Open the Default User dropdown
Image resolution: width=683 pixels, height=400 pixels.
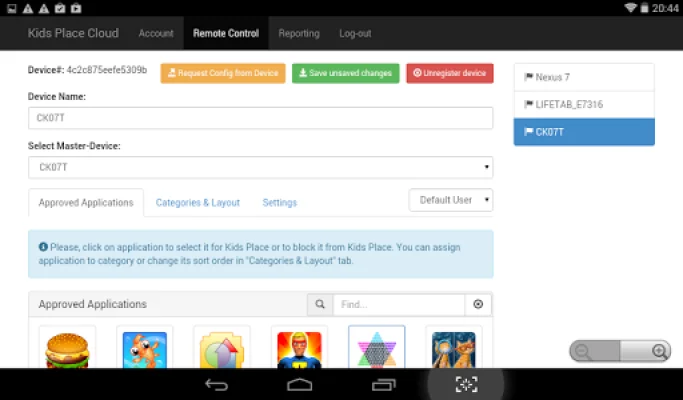point(450,200)
